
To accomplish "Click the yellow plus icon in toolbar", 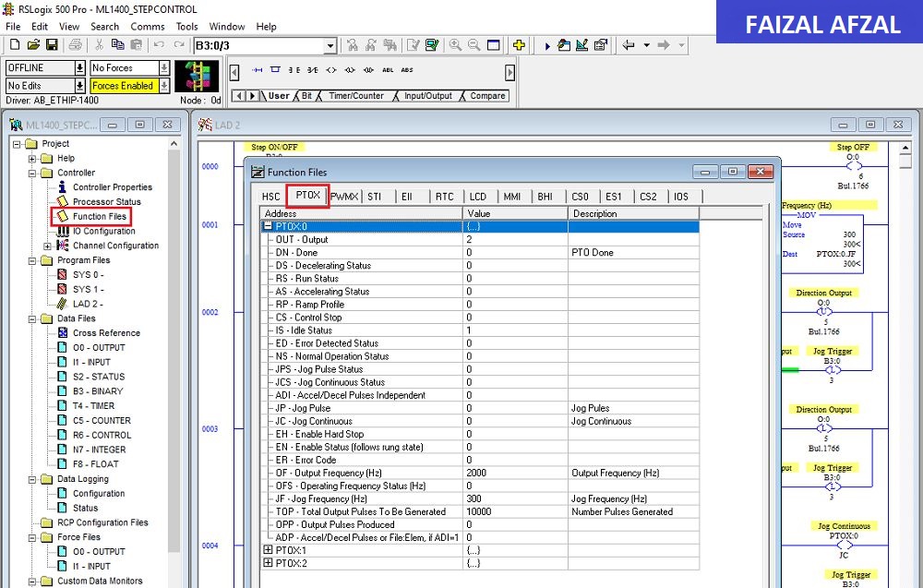I will (519, 44).
